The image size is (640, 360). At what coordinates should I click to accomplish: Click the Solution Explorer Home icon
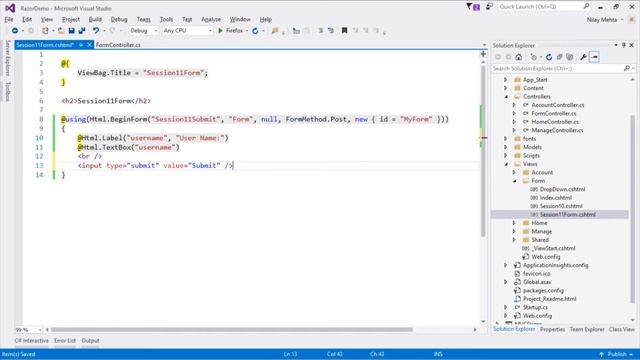tap(518, 57)
